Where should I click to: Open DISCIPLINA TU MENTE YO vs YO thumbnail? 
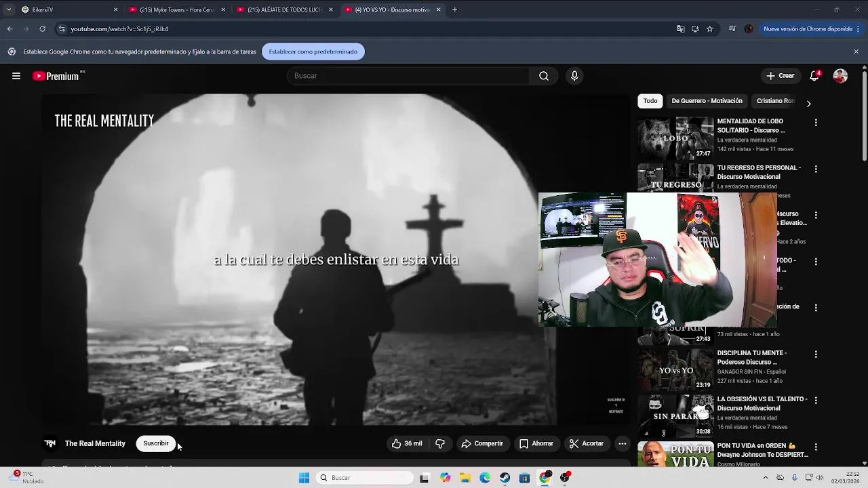coord(675,370)
